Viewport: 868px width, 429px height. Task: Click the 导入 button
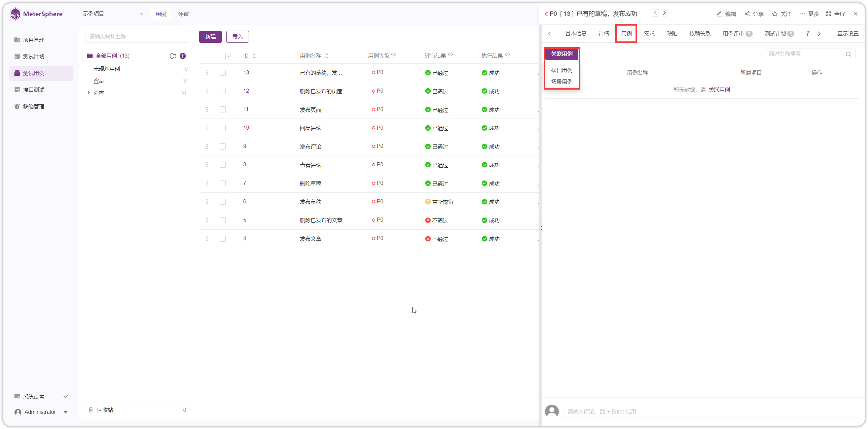pos(238,36)
